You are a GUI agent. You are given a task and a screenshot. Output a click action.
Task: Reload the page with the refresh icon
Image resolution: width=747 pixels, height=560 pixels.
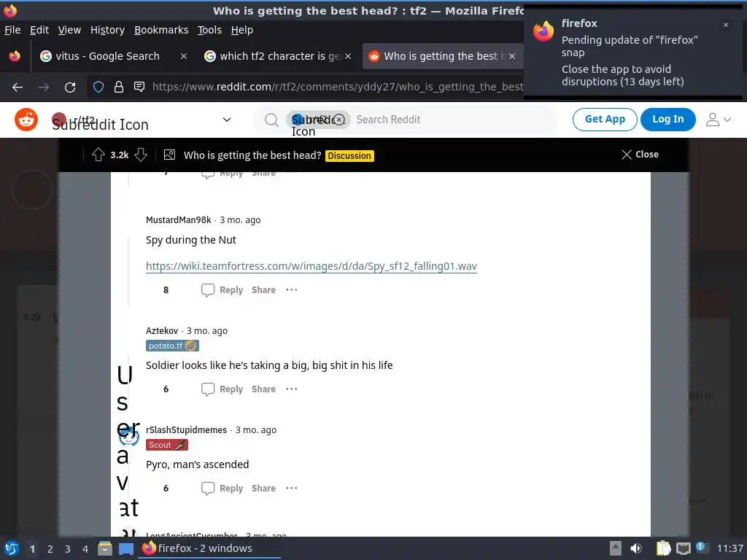[x=70, y=87]
